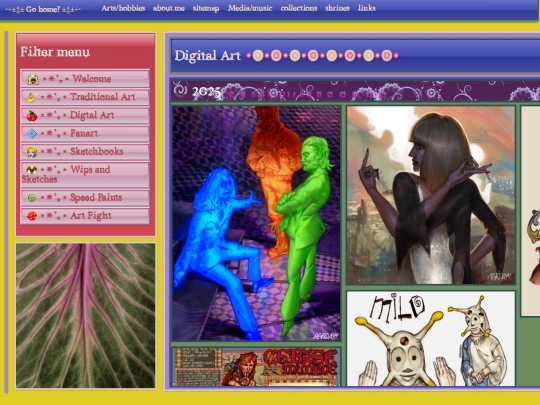
Task: Open the MILD creature character sheet artwork
Action: [x=431, y=339]
